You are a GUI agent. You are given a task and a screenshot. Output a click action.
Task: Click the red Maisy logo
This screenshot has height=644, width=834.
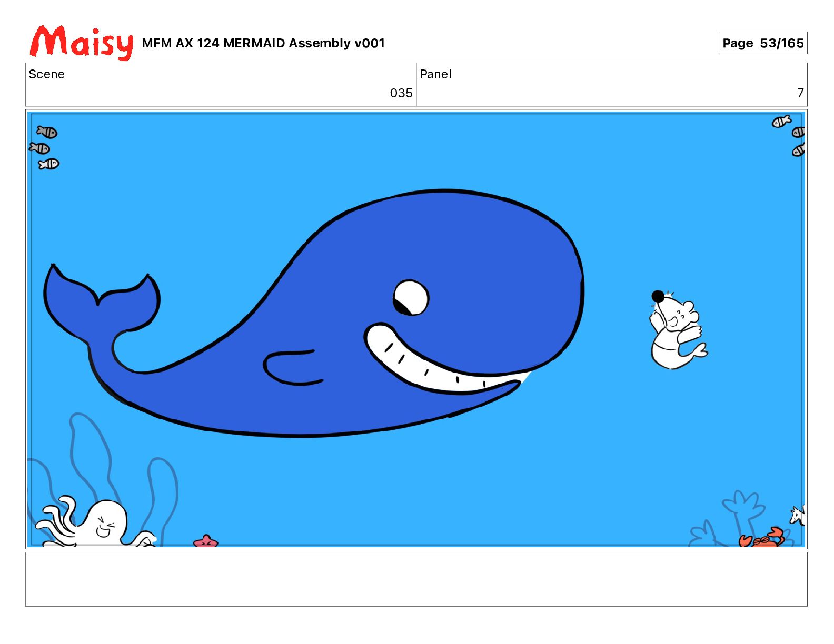(82, 42)
